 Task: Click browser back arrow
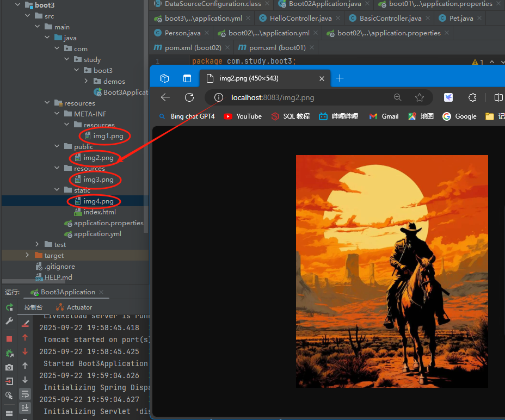[x=165, y=97]
